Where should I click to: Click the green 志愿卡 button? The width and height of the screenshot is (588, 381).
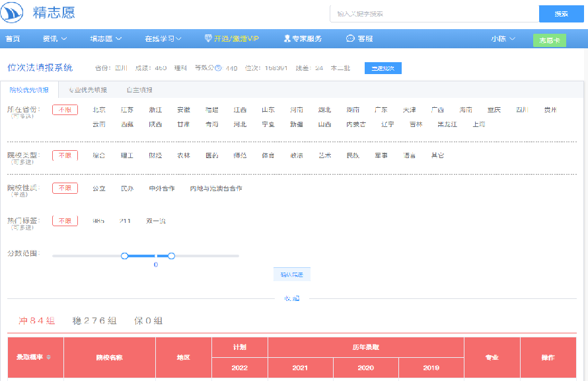coord(549,40)
